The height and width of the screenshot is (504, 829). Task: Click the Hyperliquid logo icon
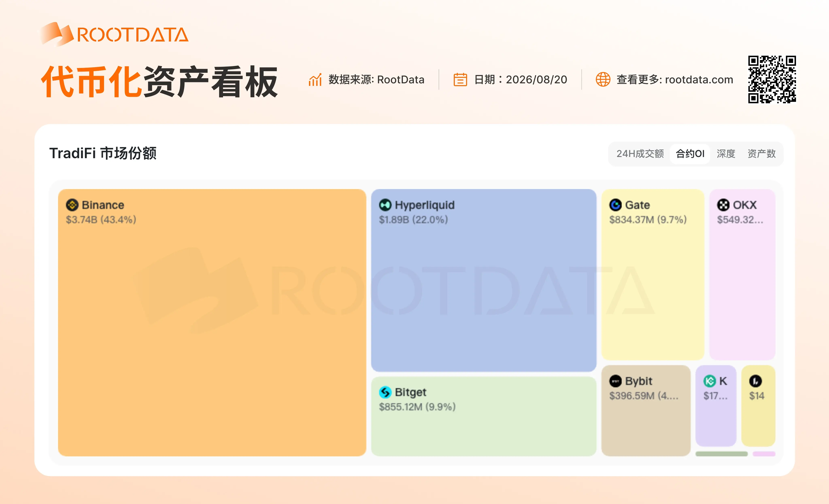(385, 205)
